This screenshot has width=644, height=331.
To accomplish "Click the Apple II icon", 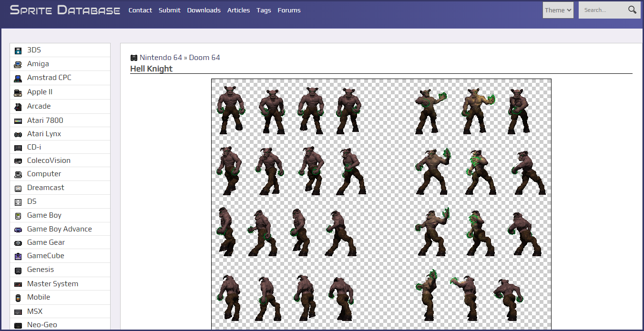I will 18,92.
